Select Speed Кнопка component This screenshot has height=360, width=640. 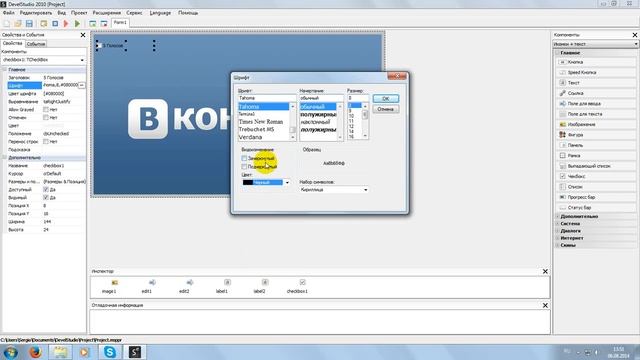click(596, 72)
